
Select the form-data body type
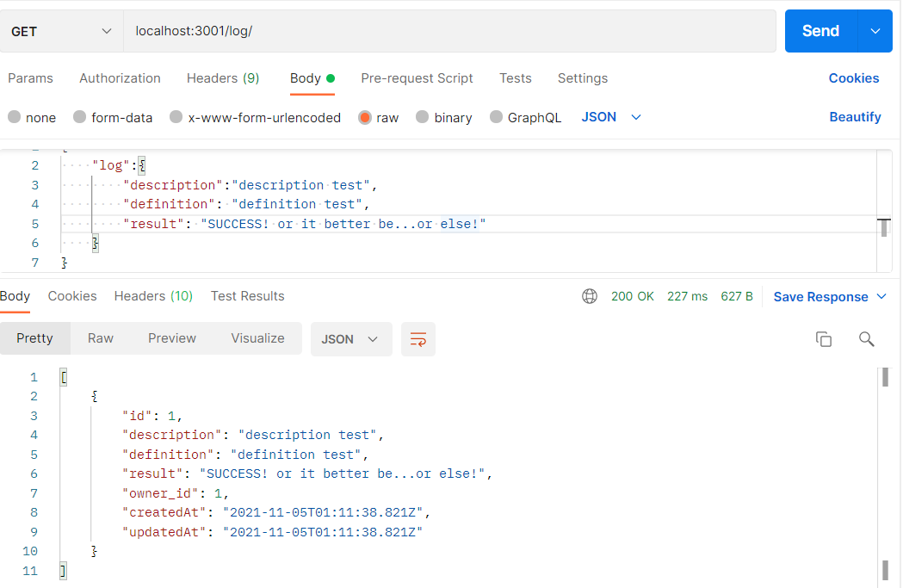(x=113, y=117)
